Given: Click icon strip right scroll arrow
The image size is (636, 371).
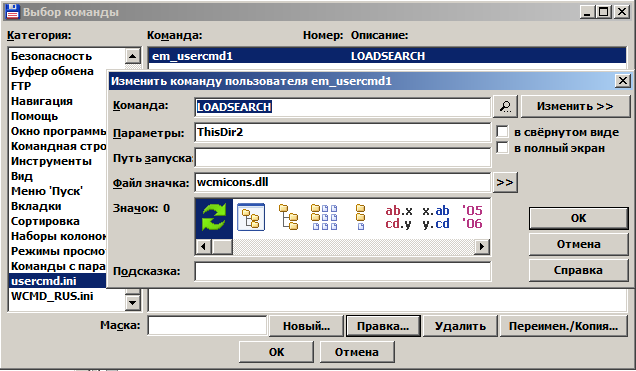Looking at the screenshot, I should (x=482, y=246).
